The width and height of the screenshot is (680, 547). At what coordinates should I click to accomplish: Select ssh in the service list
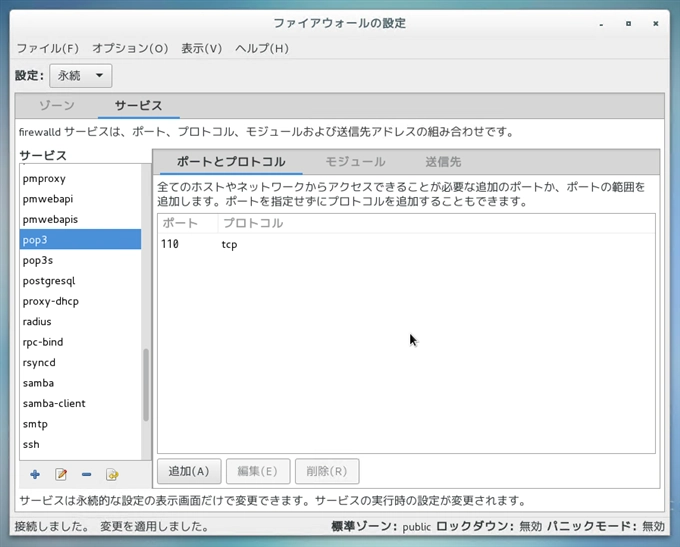click(x=80, y=444)
